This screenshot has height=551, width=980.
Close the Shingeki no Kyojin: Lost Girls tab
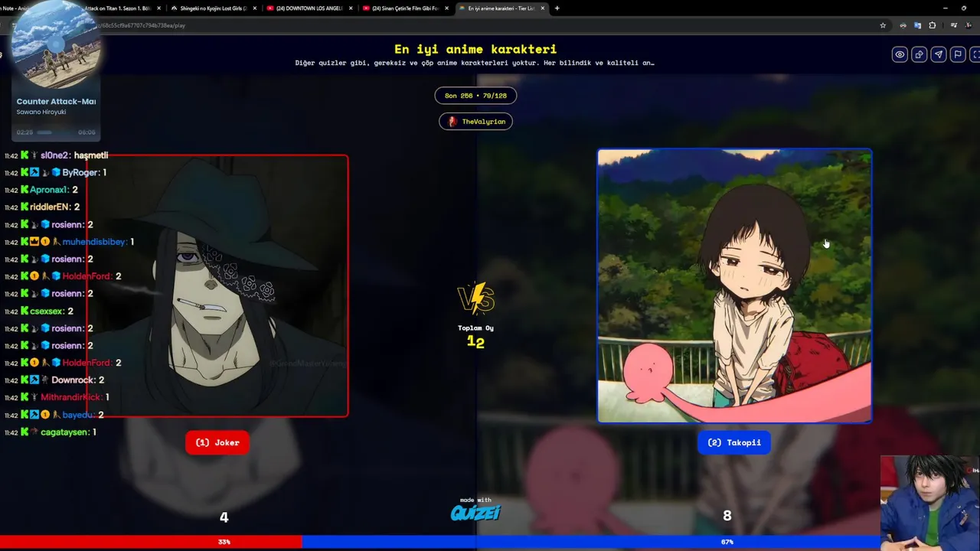click(x=255, y=8)
